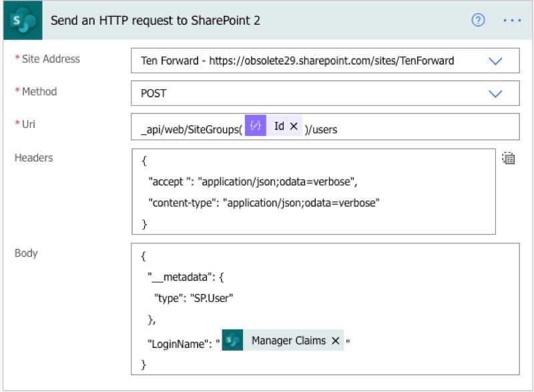Remove the Manager Claims token from the Body
Viewport: 534px width, 392px height.
click(336, 341)
